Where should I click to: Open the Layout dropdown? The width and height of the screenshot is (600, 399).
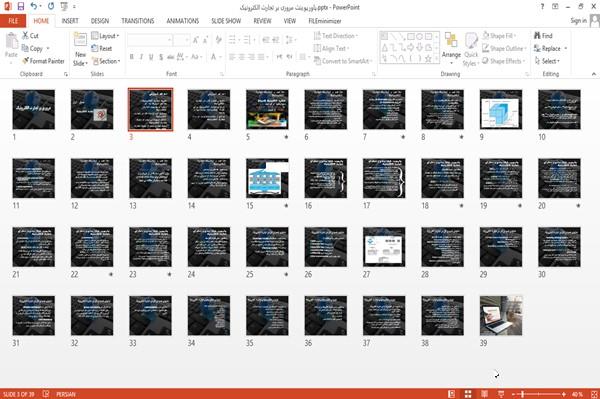[106, 36]
